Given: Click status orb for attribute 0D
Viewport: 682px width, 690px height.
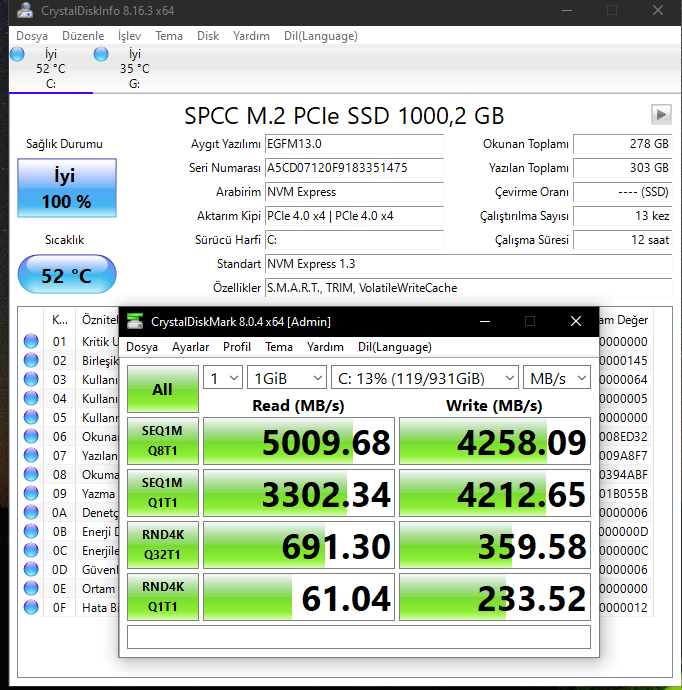Looking at the screenshot, I should (31, 569).
